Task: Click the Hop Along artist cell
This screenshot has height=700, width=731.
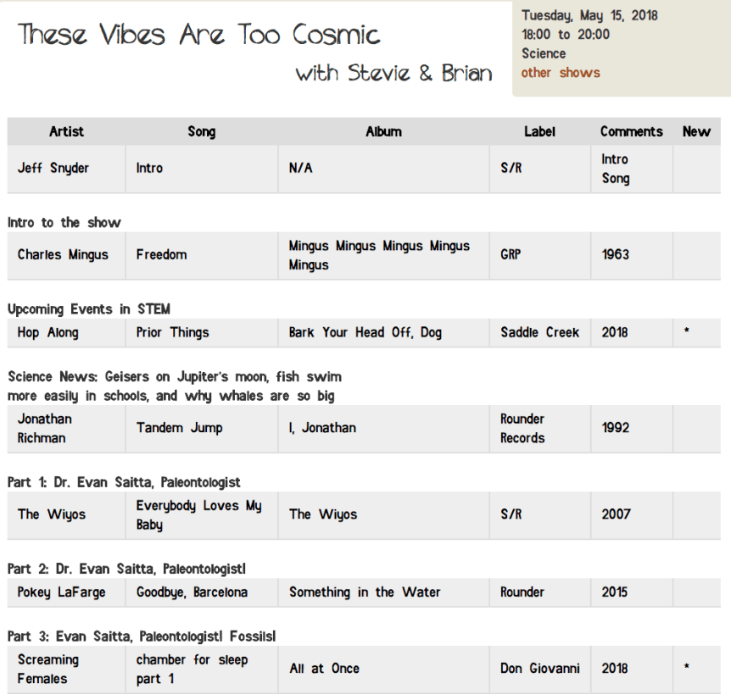Action: (x=47, y=332)
